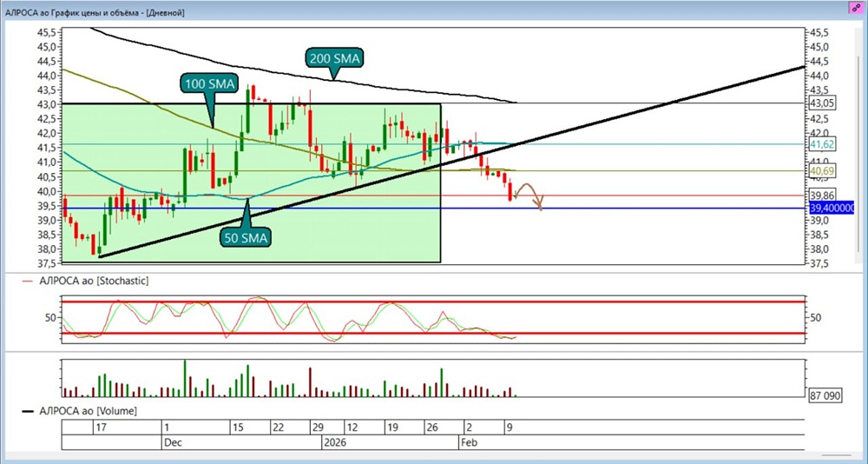Click the 'АЛРОСА ао [Stochastic]' legend label
Screen dimensions: 868x464
(94, 281)
